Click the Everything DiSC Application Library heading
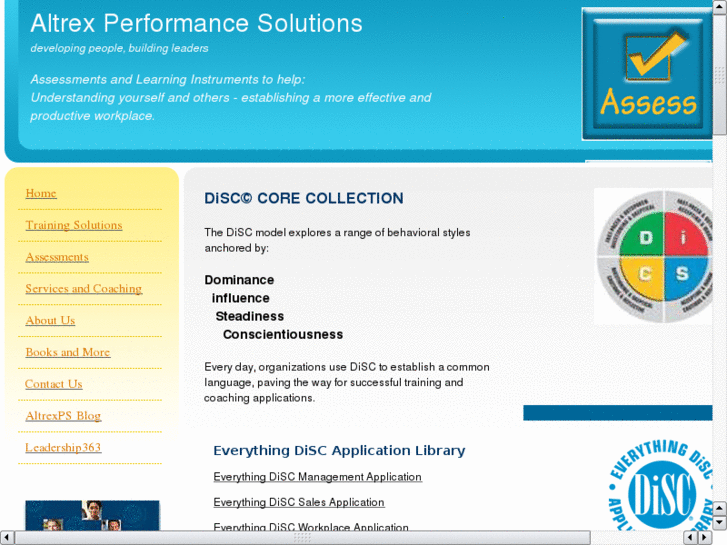Image resolution: width=727 pixels, height=545 pixels. (339, 450)
